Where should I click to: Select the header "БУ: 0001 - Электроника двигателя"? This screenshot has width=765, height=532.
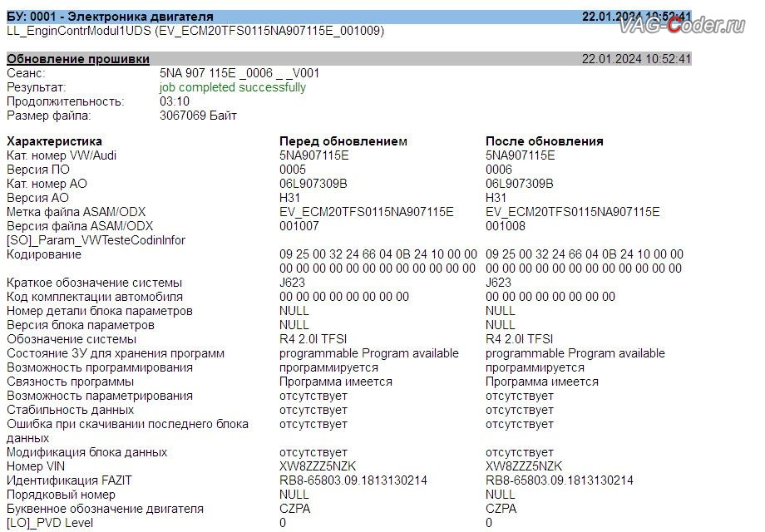[x=110, y=17]
